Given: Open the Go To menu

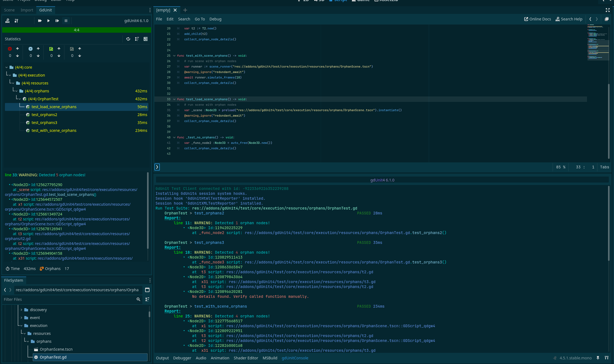Looking at the screenshot, I should pos(200,19).
